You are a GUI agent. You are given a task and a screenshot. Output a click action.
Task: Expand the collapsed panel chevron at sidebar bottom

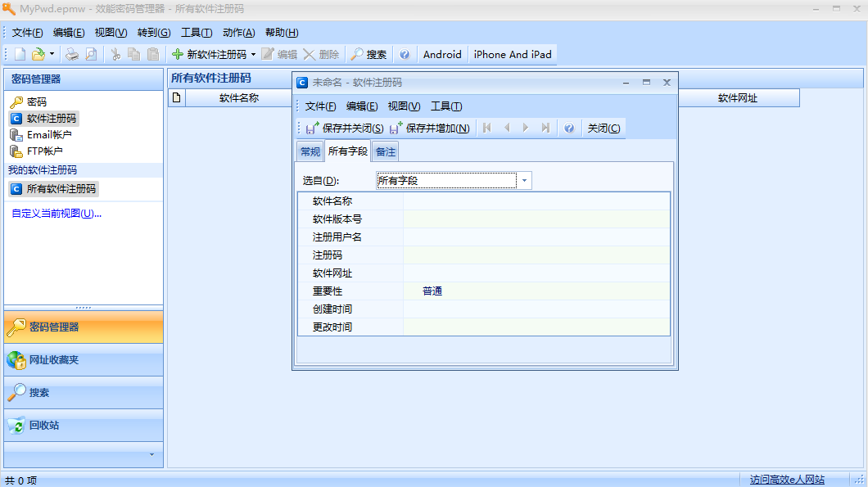click(152, 456)
